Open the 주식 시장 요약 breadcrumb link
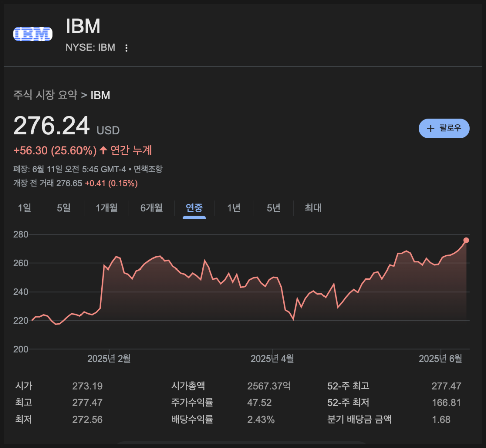This screenshot has height=448, width=486. tap(45, 95)
